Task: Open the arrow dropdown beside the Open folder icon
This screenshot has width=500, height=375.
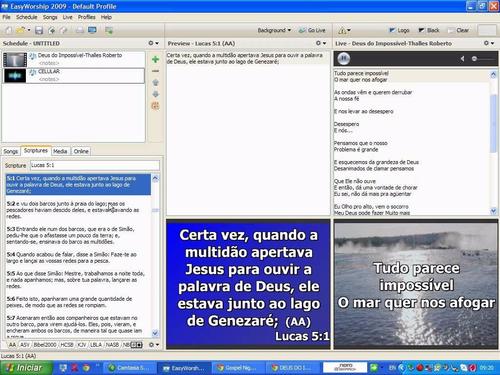Action: pos(29,30)
